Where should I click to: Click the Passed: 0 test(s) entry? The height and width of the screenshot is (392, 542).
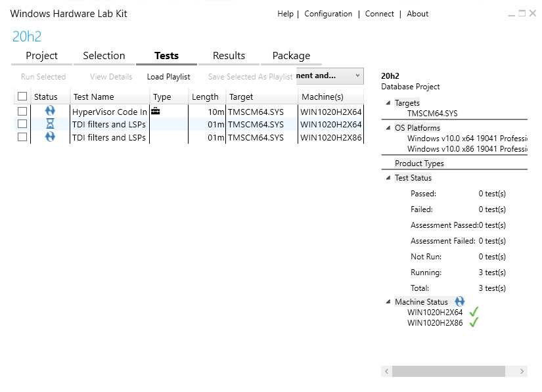[x=458, y=194]
